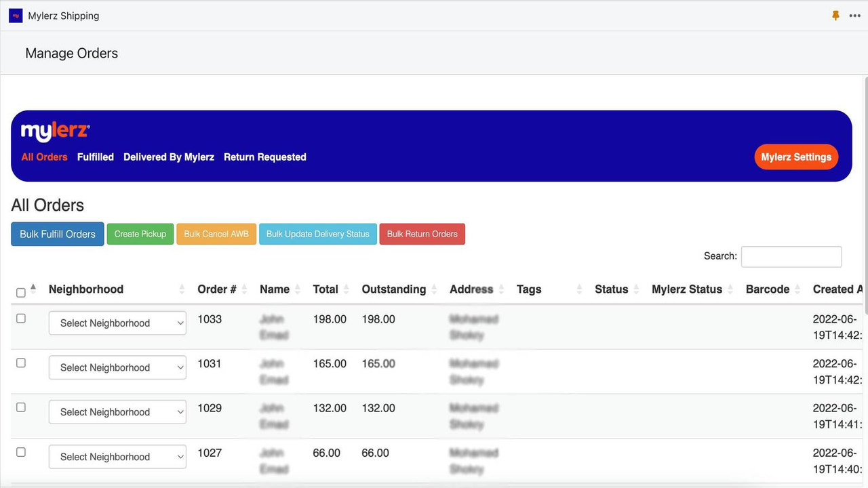Click the Bulk Fulfill Orders button
Viewport: 868px width, 488px height.
coord(57,234)
